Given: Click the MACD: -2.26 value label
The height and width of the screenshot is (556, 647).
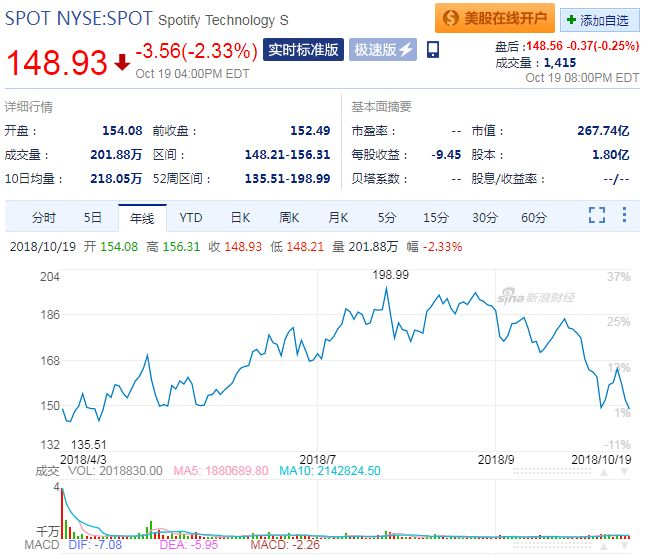Looking at the screenshot, I should [x=285, y=544].
